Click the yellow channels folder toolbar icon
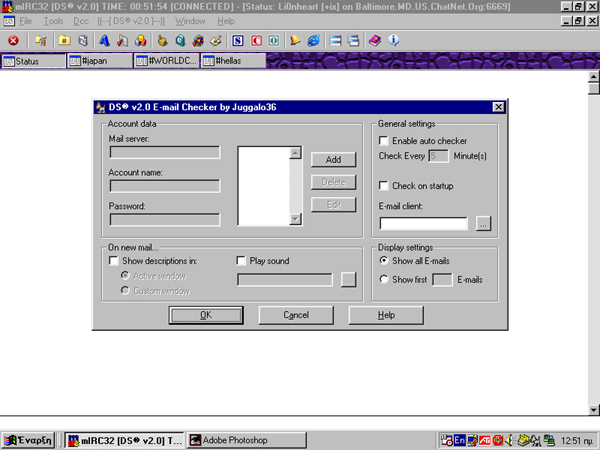This screenshot has height=450, width=600. (x=64, y=41)
